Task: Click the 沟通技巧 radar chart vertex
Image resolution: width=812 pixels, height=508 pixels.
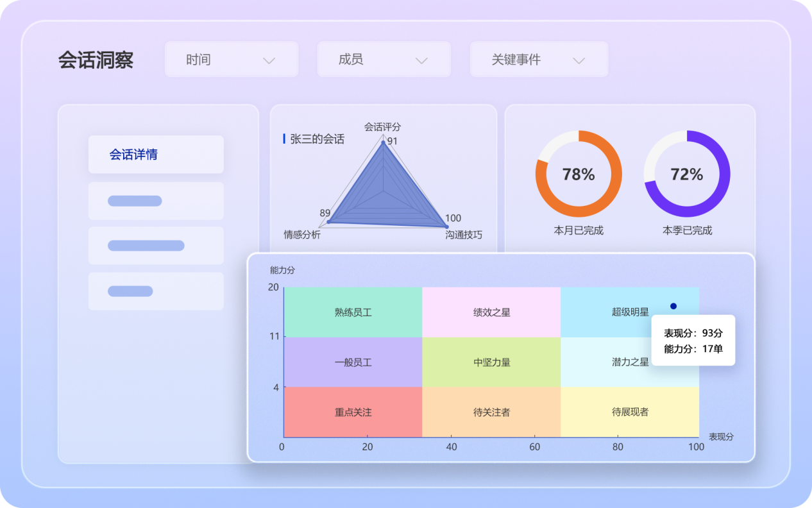Action: 446,226
